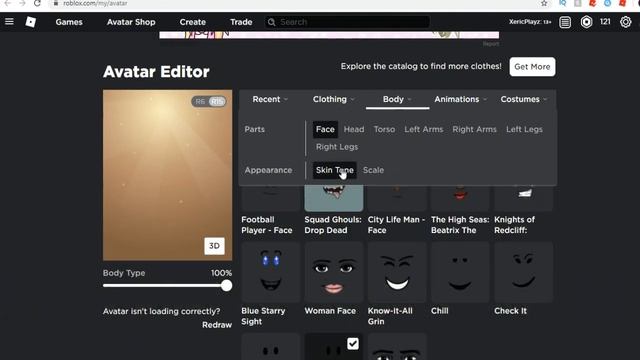Focus the Search input field
640x360 pixels.
[x=347, y=22]
